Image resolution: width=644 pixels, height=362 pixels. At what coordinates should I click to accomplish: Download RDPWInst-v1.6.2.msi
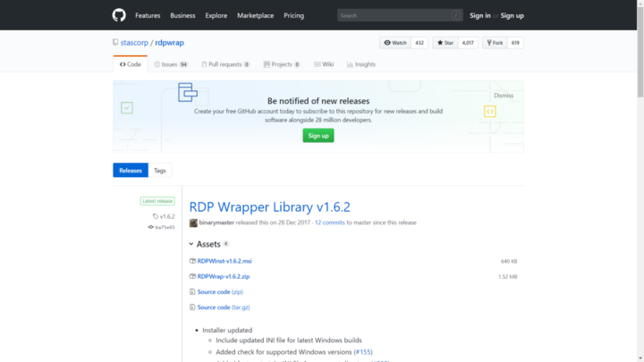coord(225,261)
